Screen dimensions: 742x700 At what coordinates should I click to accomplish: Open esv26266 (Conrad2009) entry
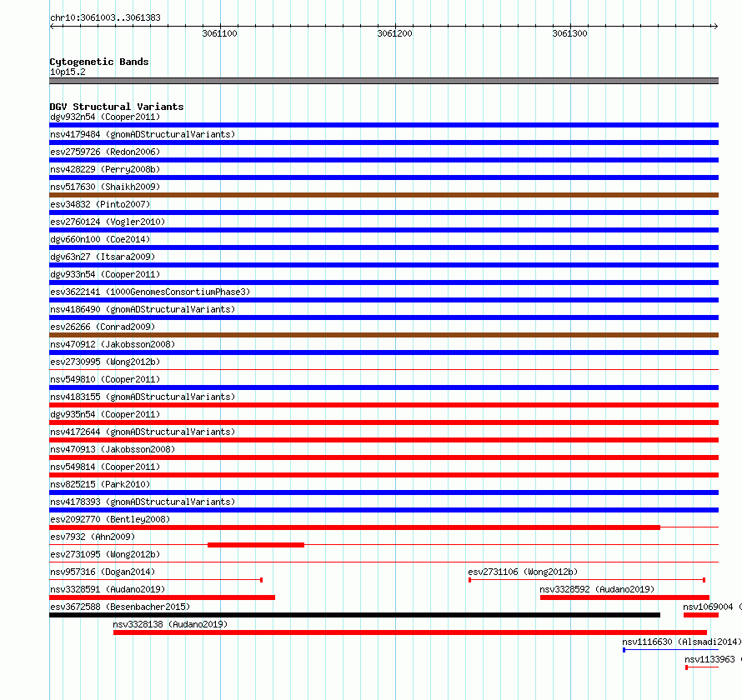[103, 327]
